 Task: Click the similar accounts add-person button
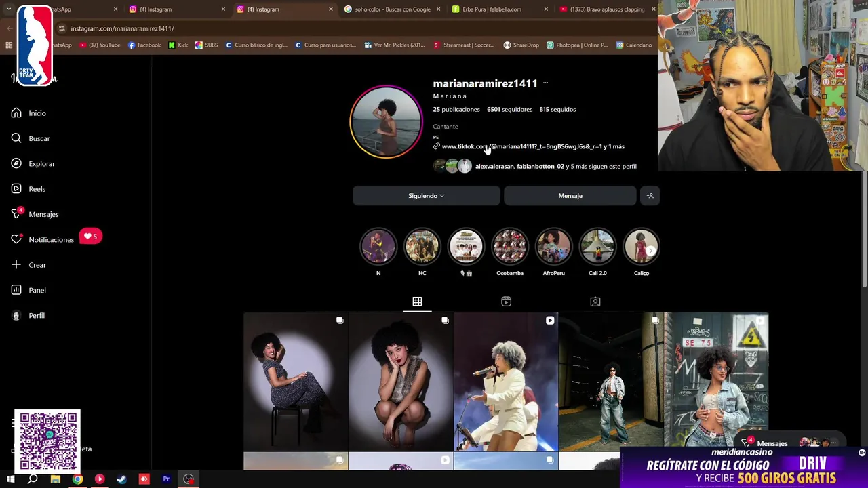[650, 196]
